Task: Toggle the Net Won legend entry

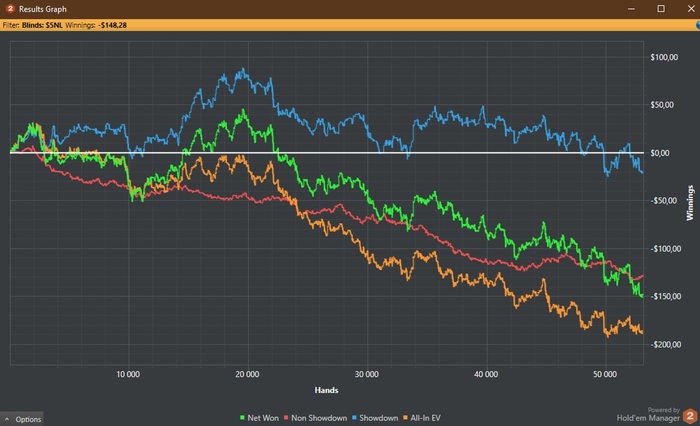Action: click(259, 418)
